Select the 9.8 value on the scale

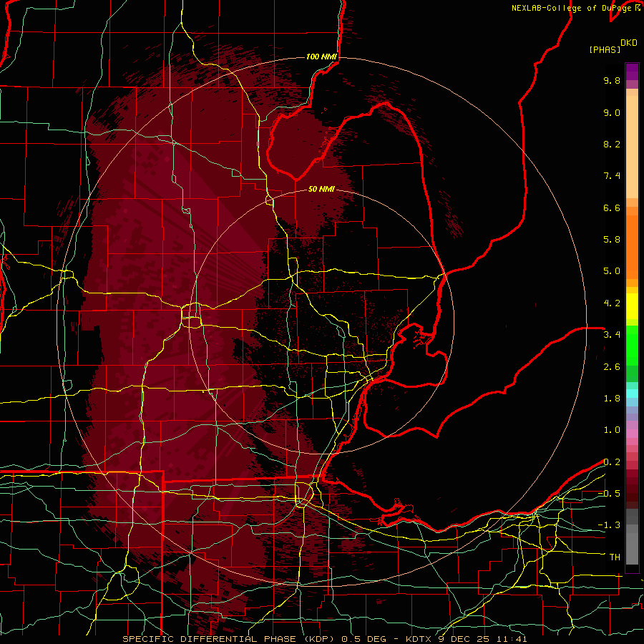tap(612, 80)
